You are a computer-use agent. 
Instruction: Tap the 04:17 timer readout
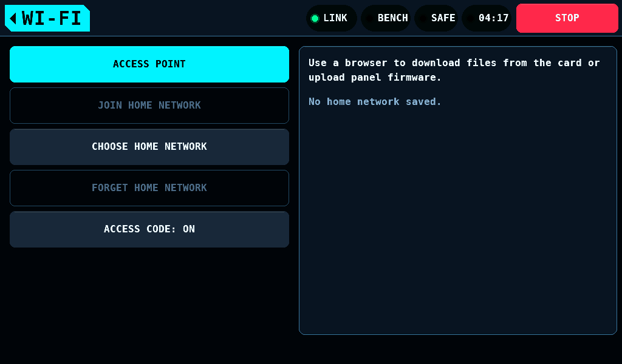click(493, 18)
